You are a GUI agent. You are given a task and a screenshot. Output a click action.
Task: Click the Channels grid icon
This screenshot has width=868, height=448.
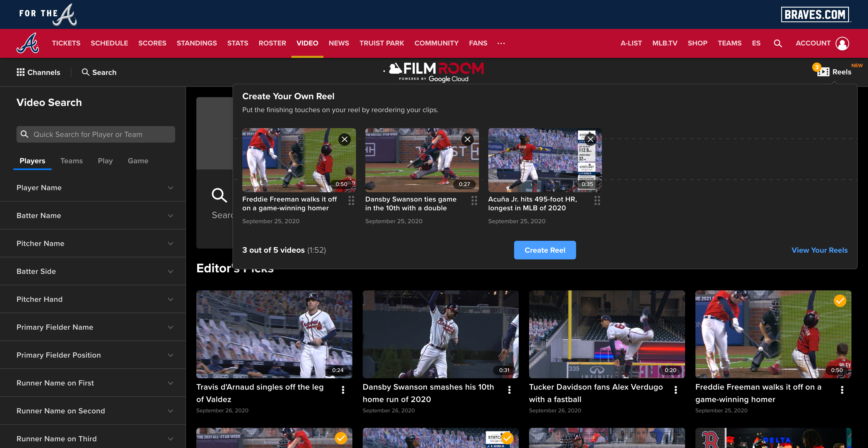(x=21, y=72)
